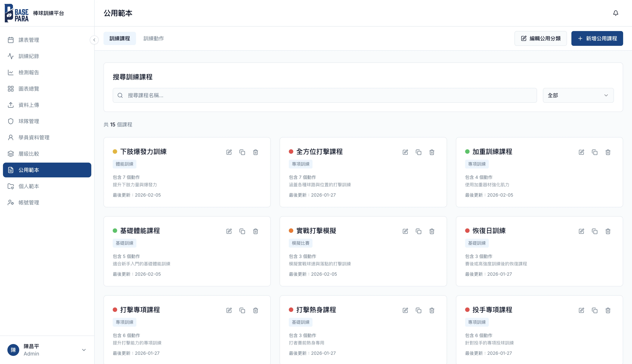Copy the 恢復日訓練 course
The width and height of the screenshot is (632, 364).
coord(594,231)
